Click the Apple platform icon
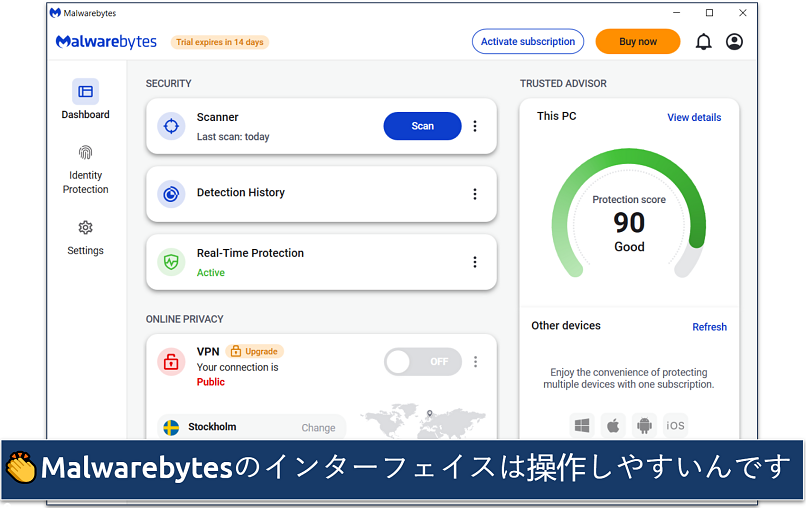The height and width of the screenshot is (508, 806). (x=613, y=425)
